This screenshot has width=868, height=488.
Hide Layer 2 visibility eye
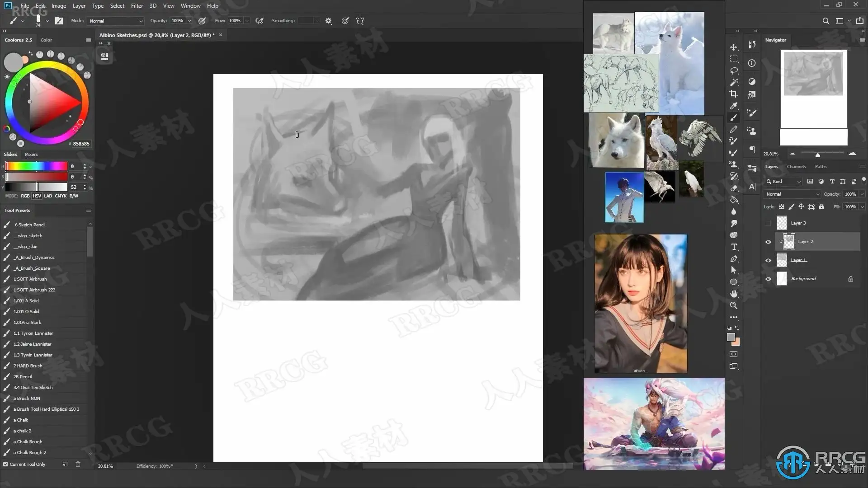click(x=768, y=242)
